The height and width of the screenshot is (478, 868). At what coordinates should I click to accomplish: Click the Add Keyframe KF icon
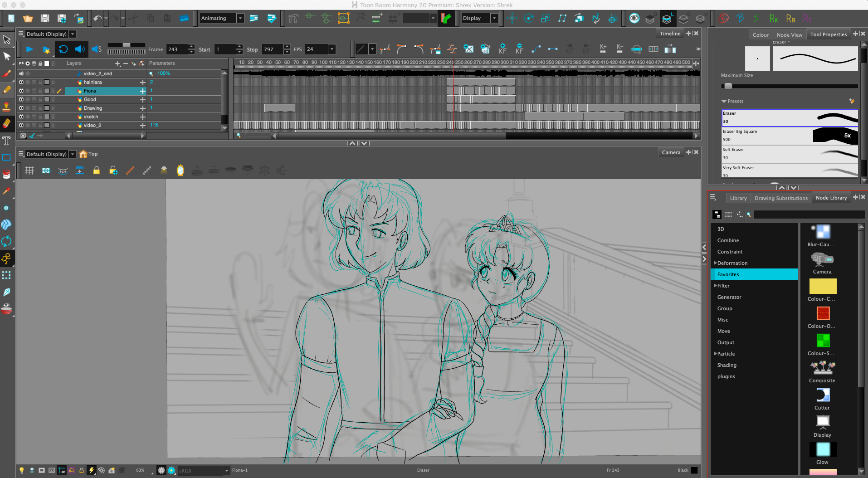502,49
